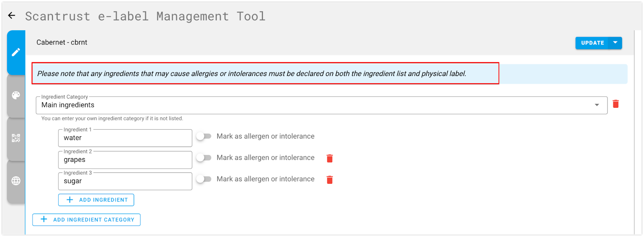644x237 pixels.
Task: Open the pencil edit tab in sidebar
Action: pos(16,52)
